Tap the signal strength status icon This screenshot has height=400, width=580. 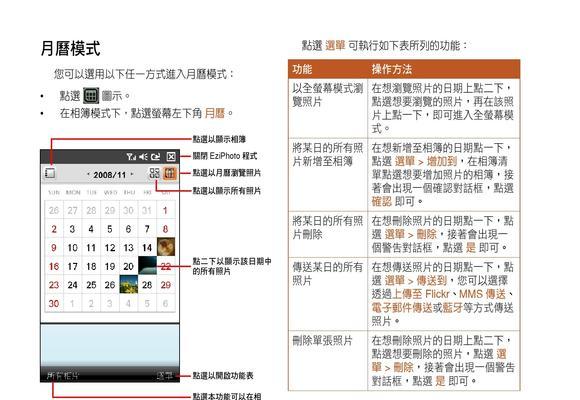tap(131, 157)
